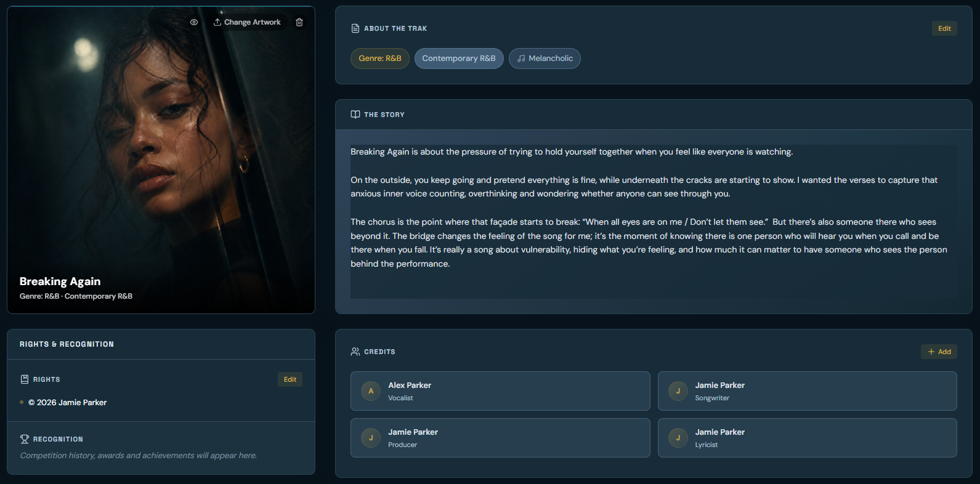Image resolution: width=980 pixels, height=484 pixels.
Task: Open Alex Parker Vocalist credit card
Action: tap(500, 391)
